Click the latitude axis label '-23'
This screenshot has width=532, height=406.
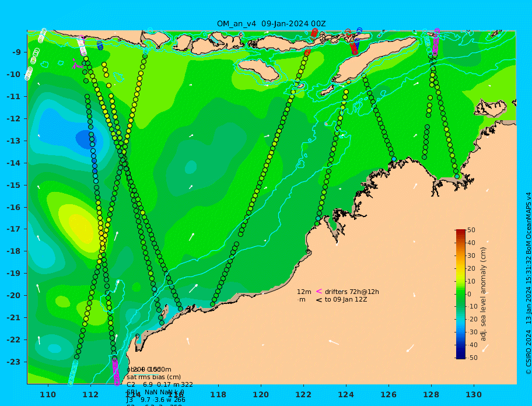[13, 362]
